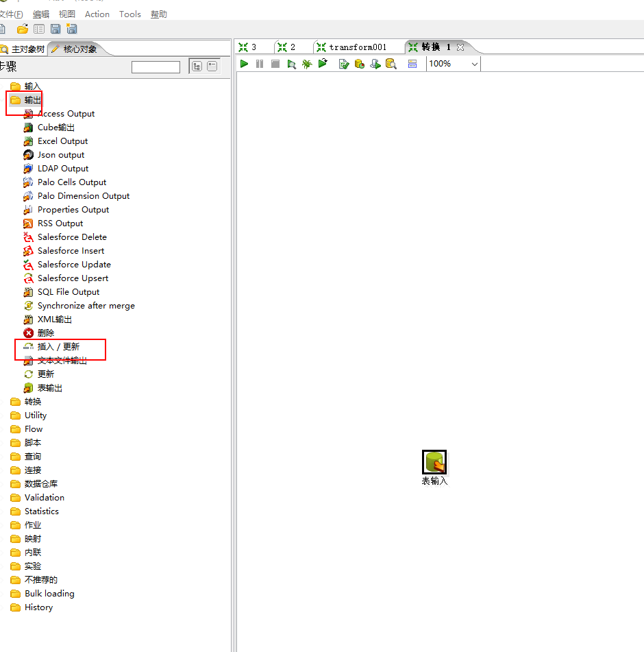Expand the Validation folder

[x=38, y=497]
